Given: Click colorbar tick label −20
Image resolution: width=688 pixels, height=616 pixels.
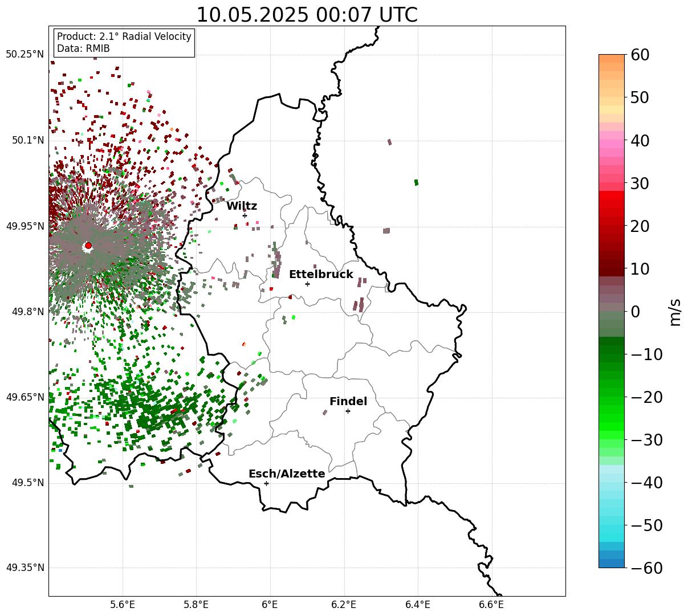Looking at the screenshot, I should tap(646, 397).
